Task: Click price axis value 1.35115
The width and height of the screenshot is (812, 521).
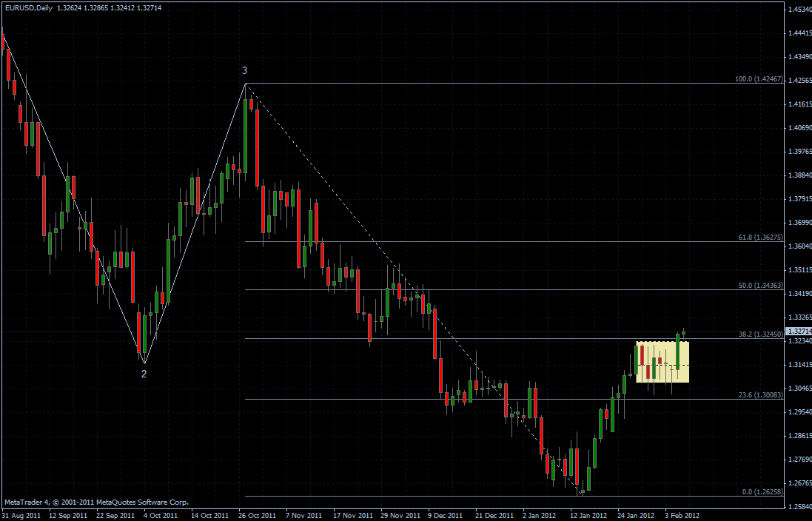Action: click(799, 270)
